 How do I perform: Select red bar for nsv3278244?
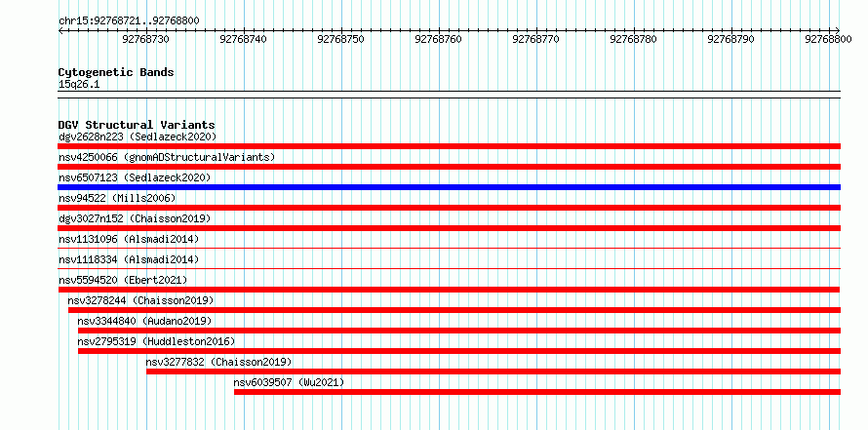point(454,310)
